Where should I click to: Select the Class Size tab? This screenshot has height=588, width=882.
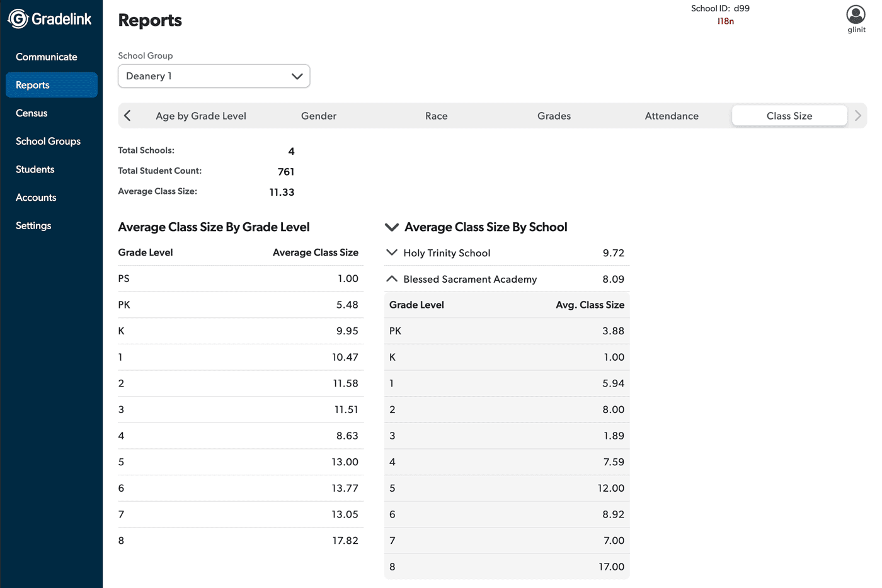coord(789,116)
